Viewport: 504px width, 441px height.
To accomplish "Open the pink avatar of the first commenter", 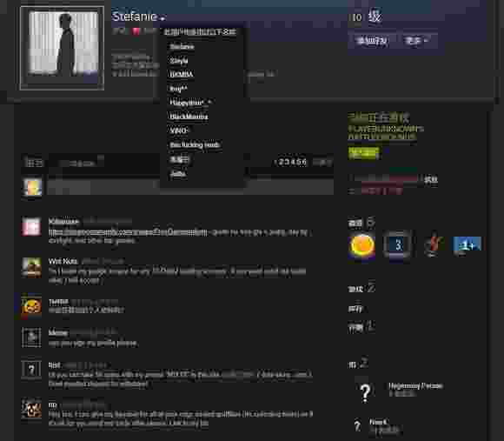I will click(31, 226).
